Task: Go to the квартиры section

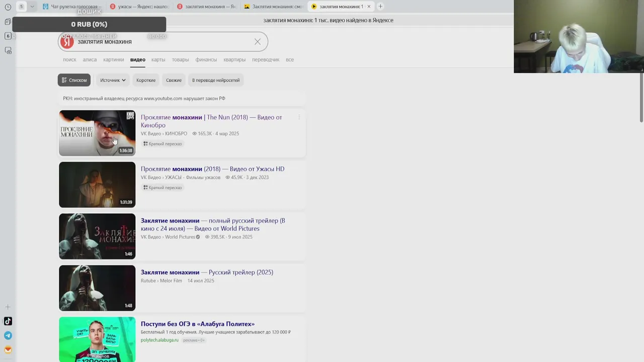Action: (234, 59)
